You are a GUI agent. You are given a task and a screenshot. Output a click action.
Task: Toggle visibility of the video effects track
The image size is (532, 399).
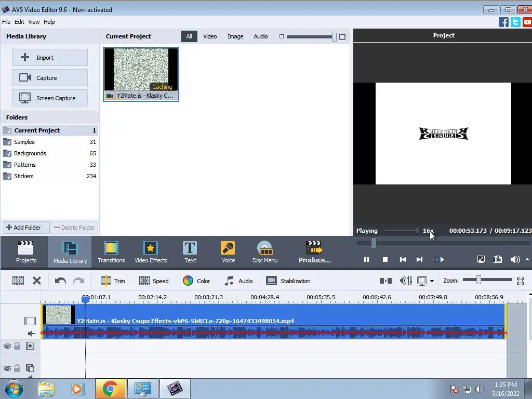(x=7, y=347)
